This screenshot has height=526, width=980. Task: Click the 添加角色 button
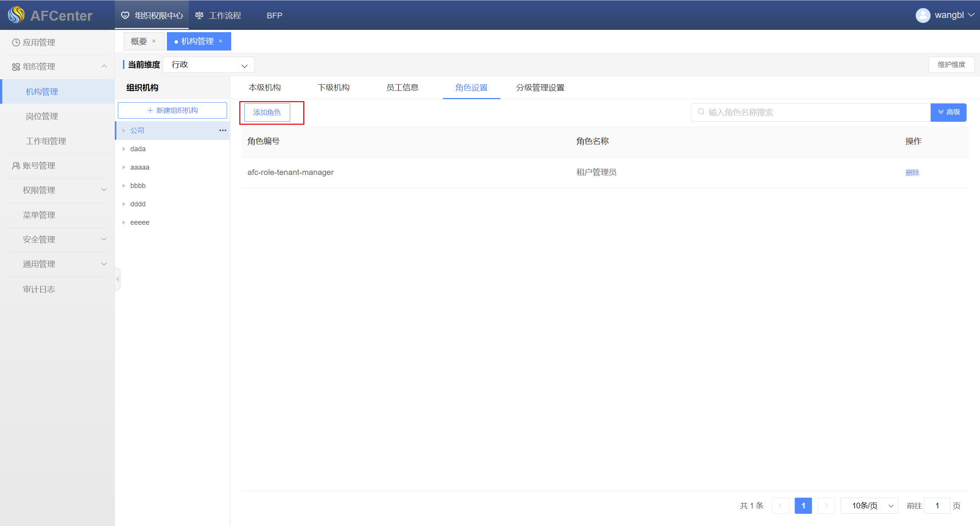[x=267, y=112]
